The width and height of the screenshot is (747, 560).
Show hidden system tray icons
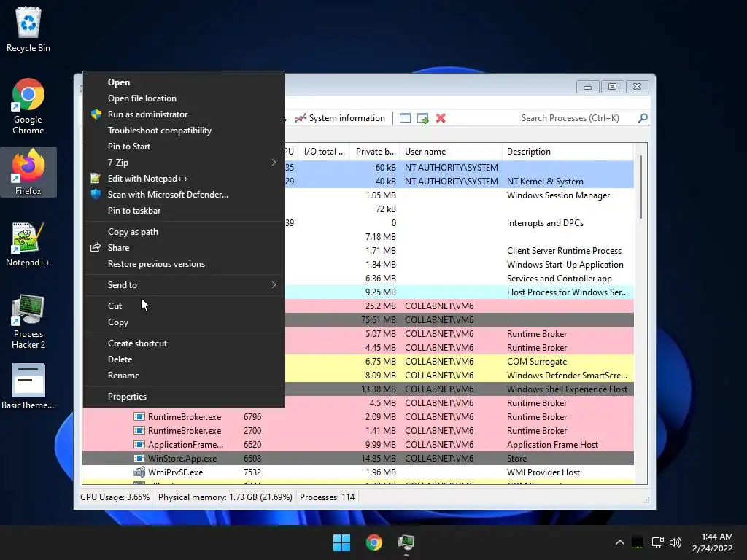[620, 542]
